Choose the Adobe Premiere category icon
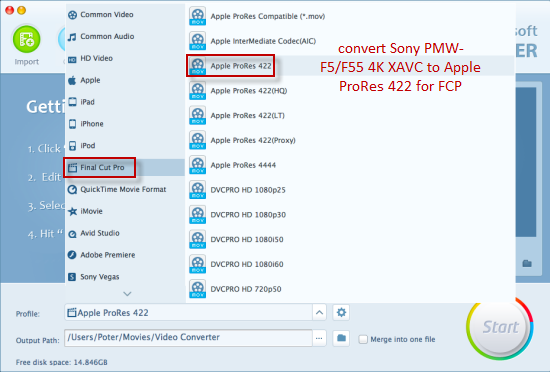The image size is (550, 372). pos(72,255)
